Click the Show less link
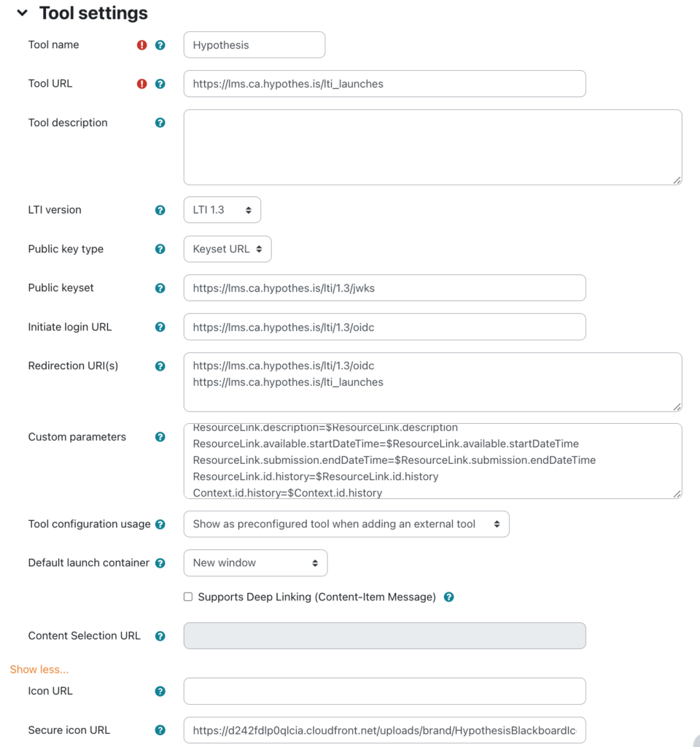 click(x=39, y=669)
